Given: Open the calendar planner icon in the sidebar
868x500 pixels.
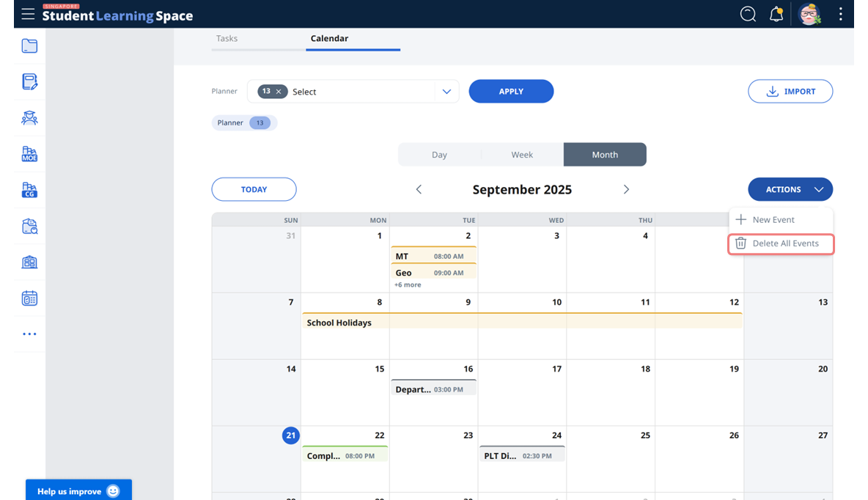Looking at the screenshot, I should click(29, 298).
